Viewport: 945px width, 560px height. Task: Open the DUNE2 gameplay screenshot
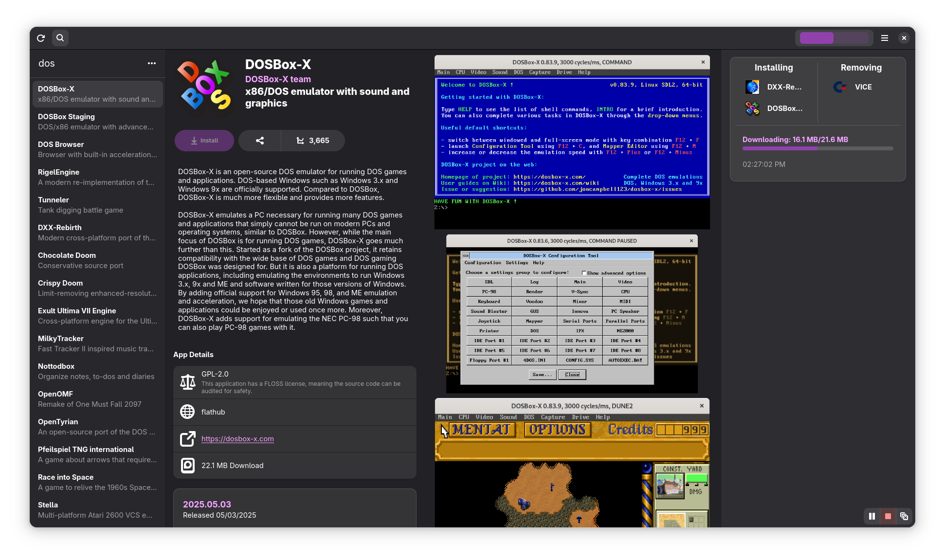coord(572,463)
